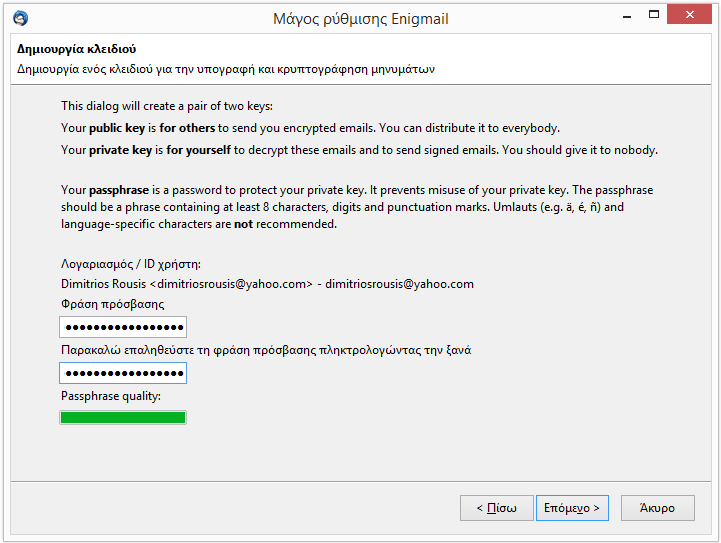Click the paragraph starting 'Your passphrase is a password'

click(357, 207)
